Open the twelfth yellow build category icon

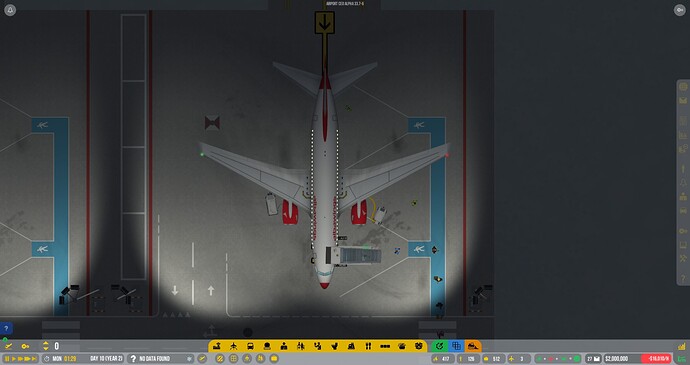[x=402, y=347]
